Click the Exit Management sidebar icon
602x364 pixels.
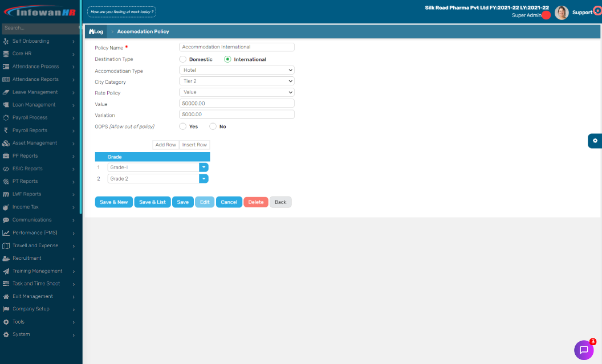[6, 296]
